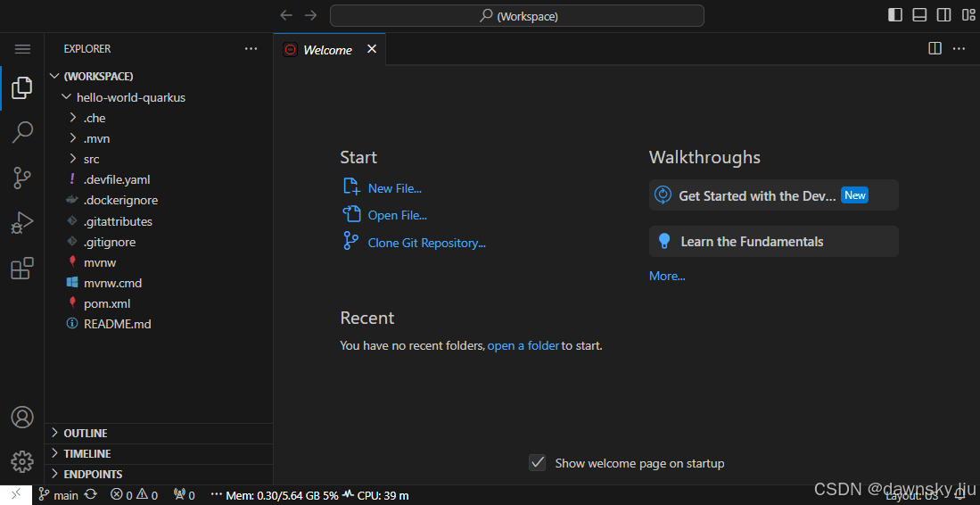Expand the .che folder
Screen dimensions: 980x505
[160, 118]
